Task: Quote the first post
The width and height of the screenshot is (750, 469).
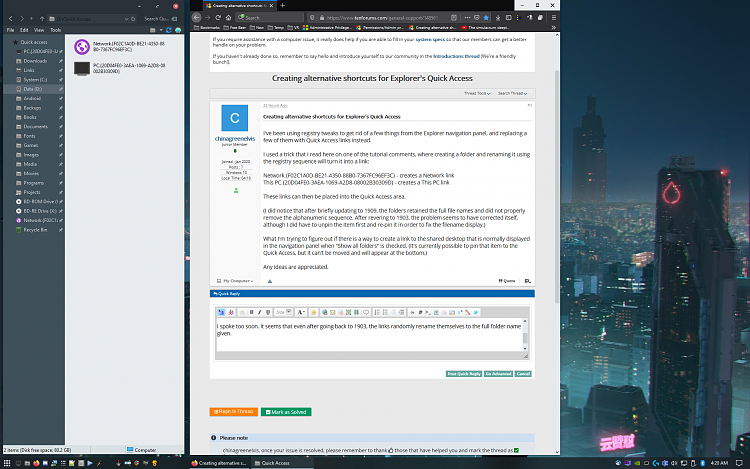Action: pyautogui.click(x=507, y=281)
